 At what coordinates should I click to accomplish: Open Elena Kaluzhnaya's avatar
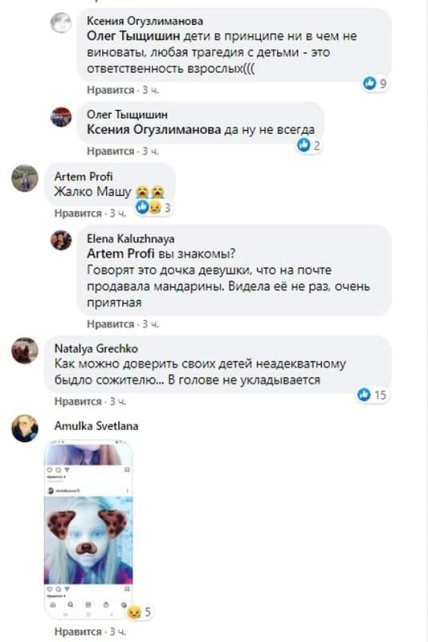pyautogui.click(x=61, y=240)
